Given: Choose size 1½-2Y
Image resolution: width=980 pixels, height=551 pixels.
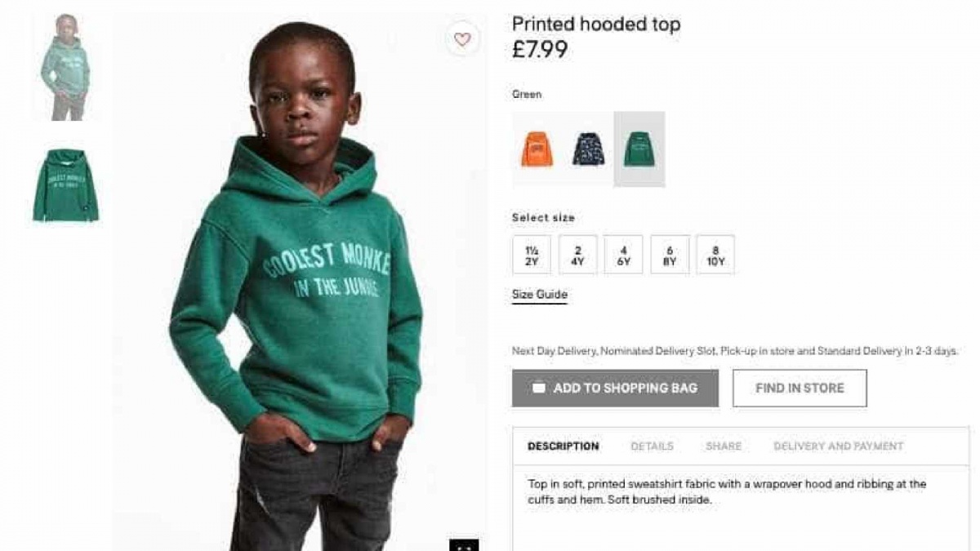Looking at the screenshot, I should pyautogui.click(x=532, y=255).
